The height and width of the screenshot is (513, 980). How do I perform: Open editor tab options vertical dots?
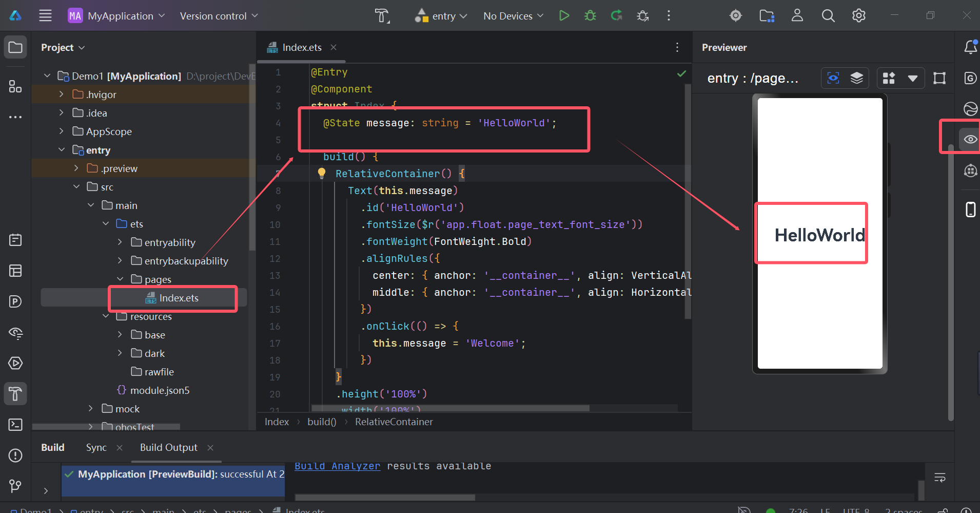coord(677,47)
